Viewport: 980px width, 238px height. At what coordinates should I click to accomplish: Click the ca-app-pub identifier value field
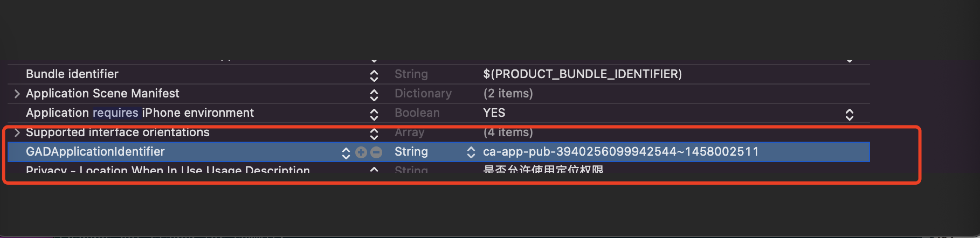620,152
